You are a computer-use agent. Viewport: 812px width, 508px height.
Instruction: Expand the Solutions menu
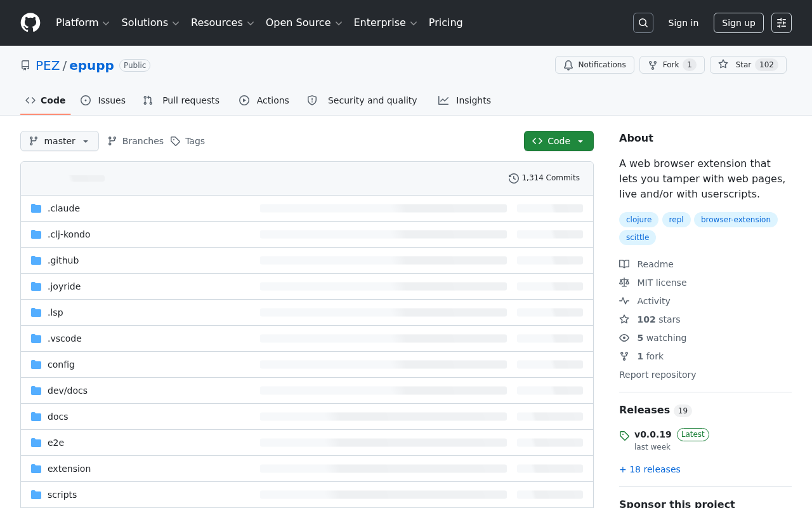tap(150, 23)
